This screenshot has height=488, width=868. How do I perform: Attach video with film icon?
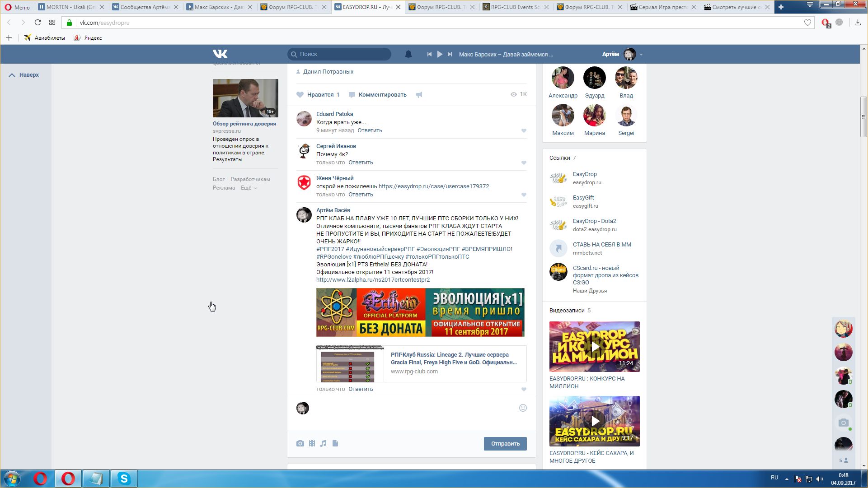click(x=312, y=444)
